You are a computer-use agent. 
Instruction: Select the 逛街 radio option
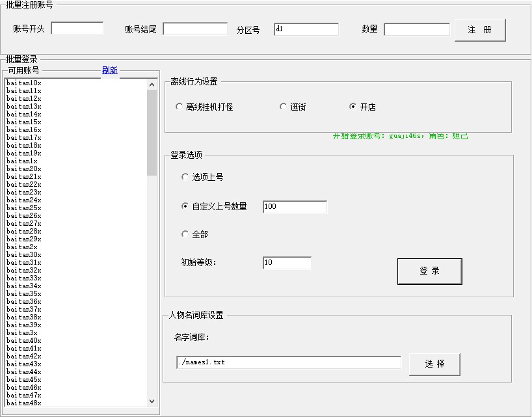tap(283, 107)
